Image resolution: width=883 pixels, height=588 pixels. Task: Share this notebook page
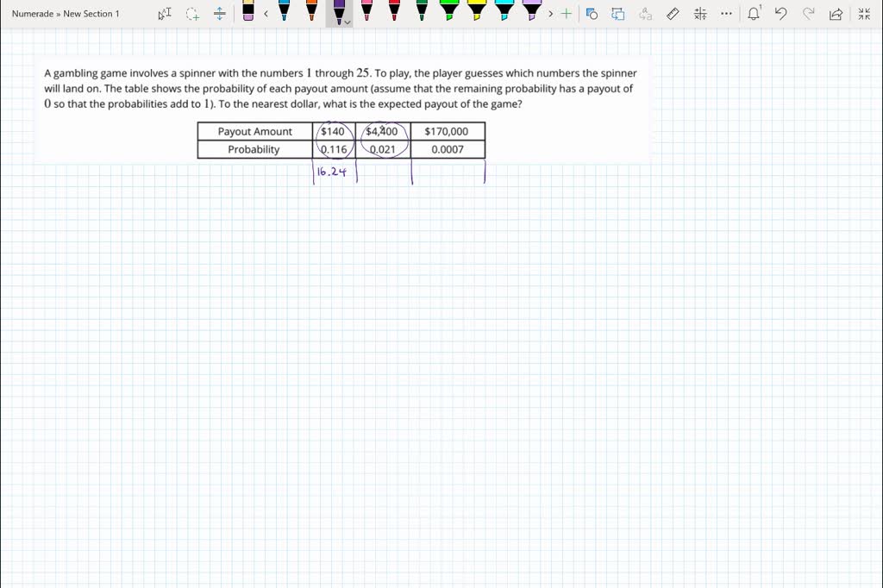pyautogui.click(x=836, y=14)
